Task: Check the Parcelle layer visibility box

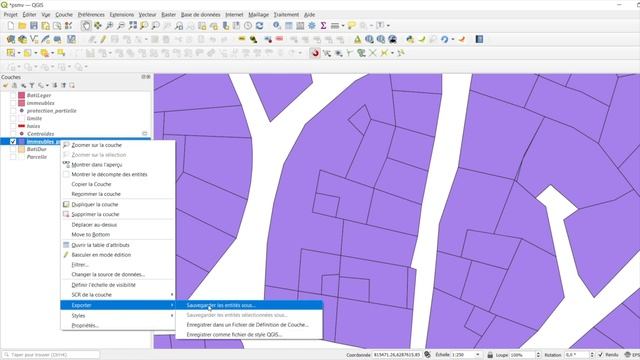Action: [x=13, y=157]
